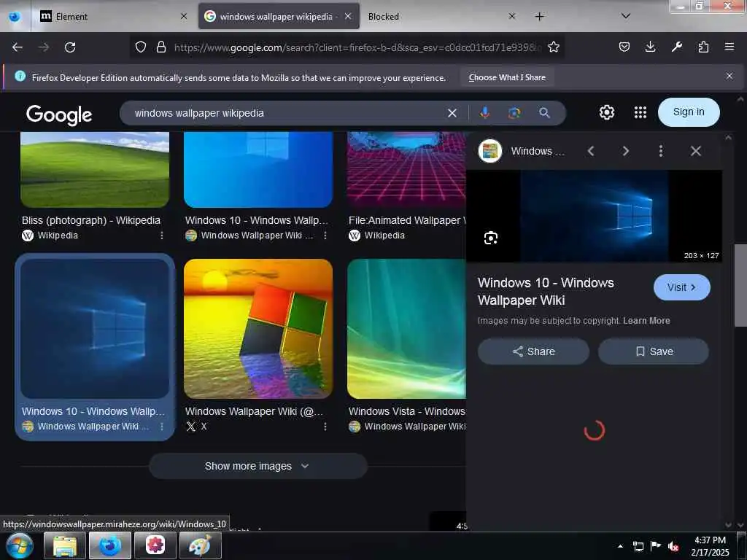
Task: Share the previewed image
Action: 533,351
